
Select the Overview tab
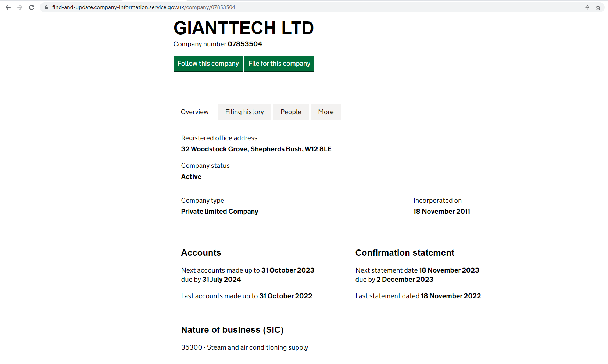pos(194,112)
